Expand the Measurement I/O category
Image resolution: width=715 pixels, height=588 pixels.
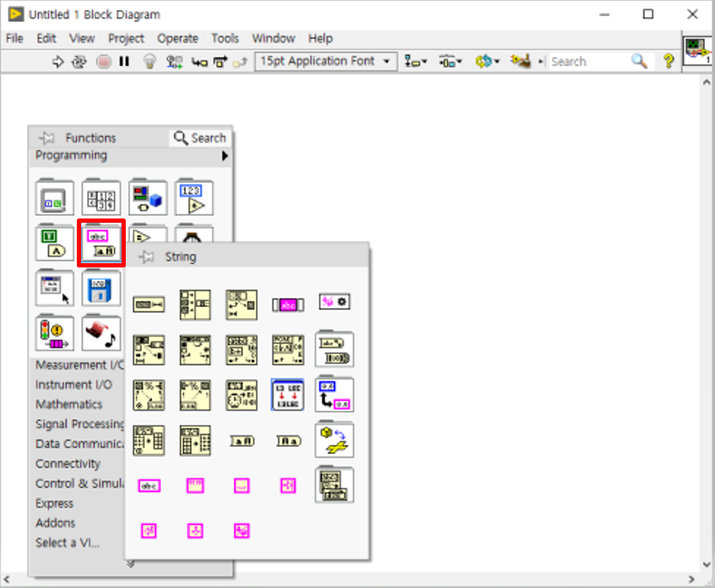pyautogui.click(x=79, y=365)
